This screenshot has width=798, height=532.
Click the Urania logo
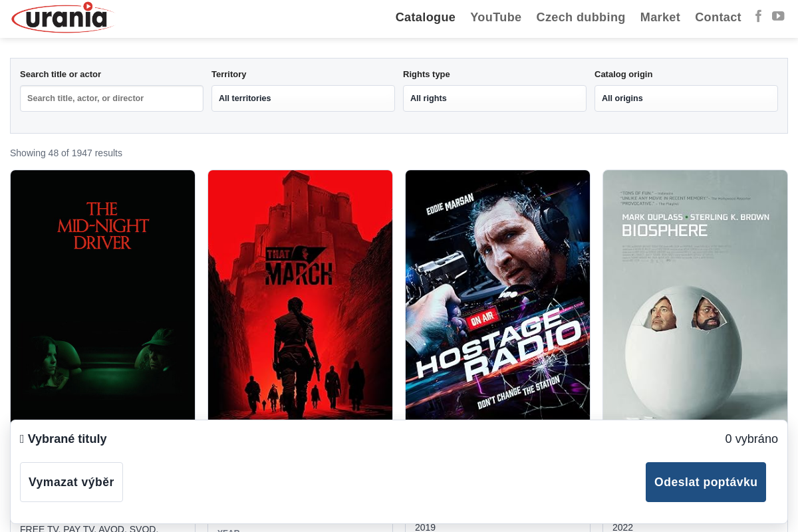[x=63, y=17]
